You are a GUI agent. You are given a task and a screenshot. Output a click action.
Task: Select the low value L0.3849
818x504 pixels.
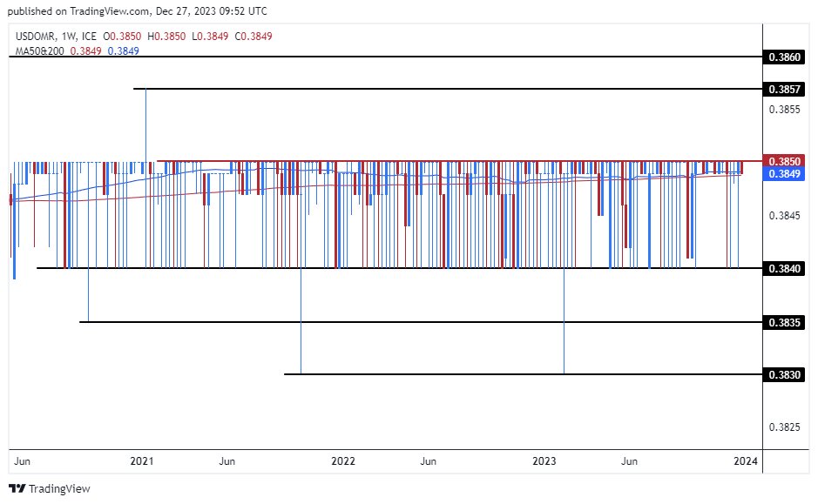pyautogui.click(x=210, y=36)
